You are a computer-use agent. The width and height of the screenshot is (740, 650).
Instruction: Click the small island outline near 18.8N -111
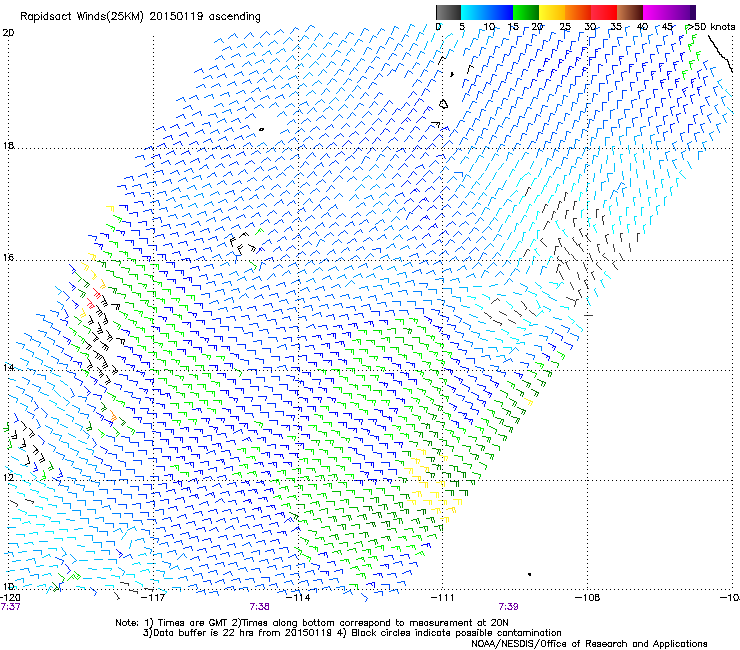tap(443, 104)
